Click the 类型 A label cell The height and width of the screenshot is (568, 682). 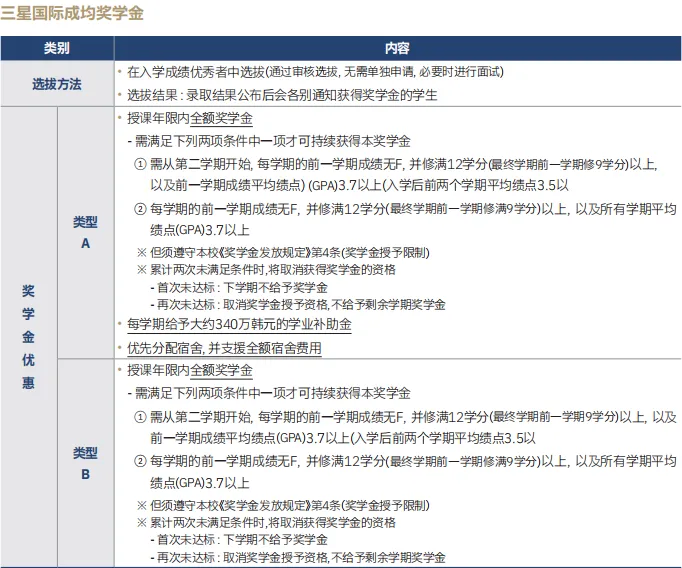pos(86,233)
